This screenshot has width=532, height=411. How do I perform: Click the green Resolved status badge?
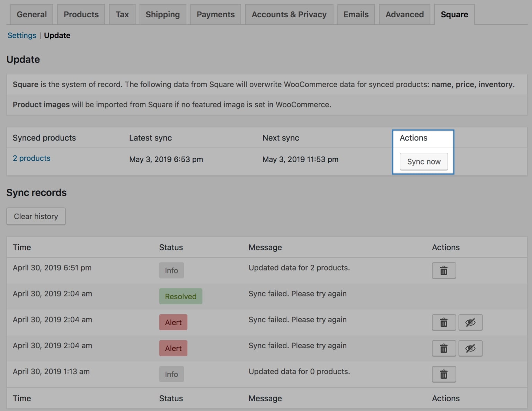pyautogui.click(x=180, y=296)
